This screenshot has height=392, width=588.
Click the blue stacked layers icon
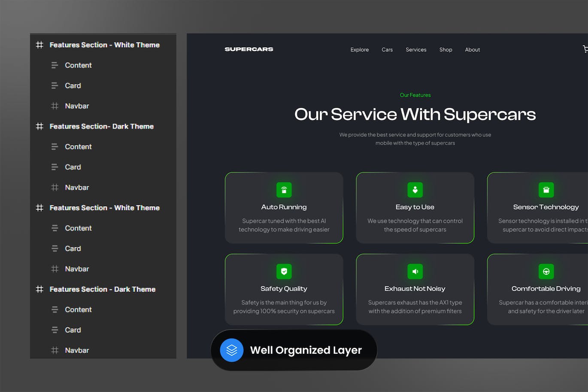(x=232, y=350)
